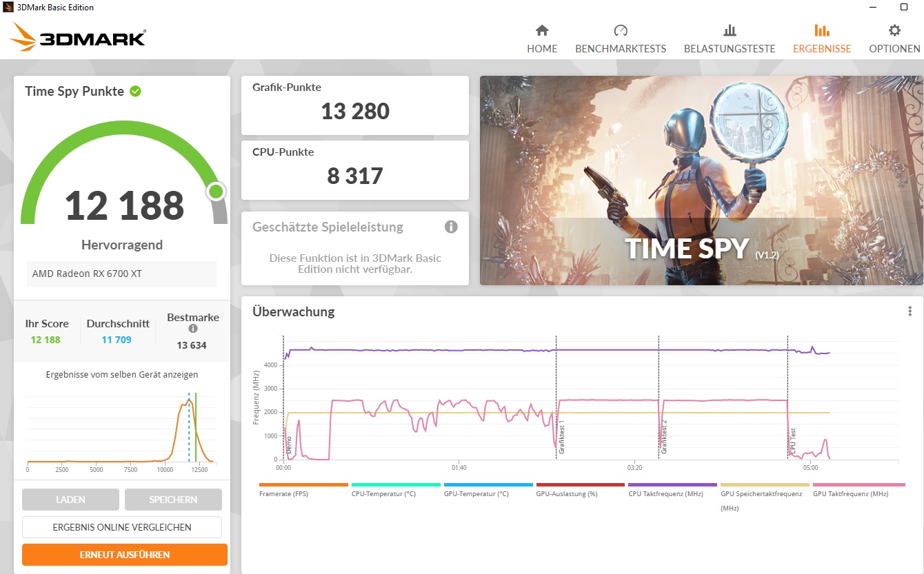924x574 pixels.
Task: Click info icon next to Geschätzte Spieleleistung
Action: point(451,227)
